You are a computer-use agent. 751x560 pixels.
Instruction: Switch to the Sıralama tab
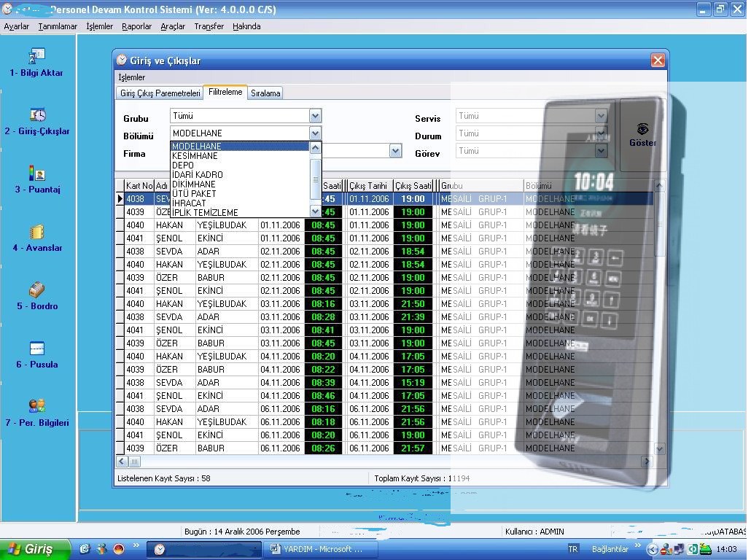tap(265, 93)
